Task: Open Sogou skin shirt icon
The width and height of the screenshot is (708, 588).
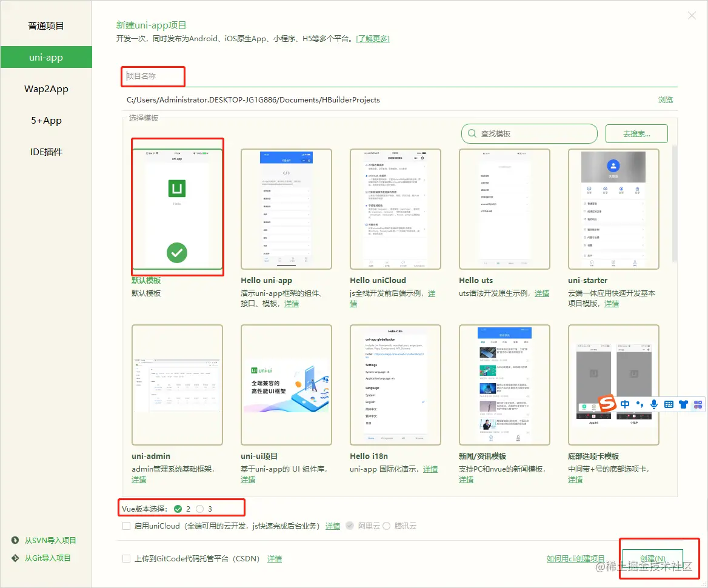Action: click(683, 404)
